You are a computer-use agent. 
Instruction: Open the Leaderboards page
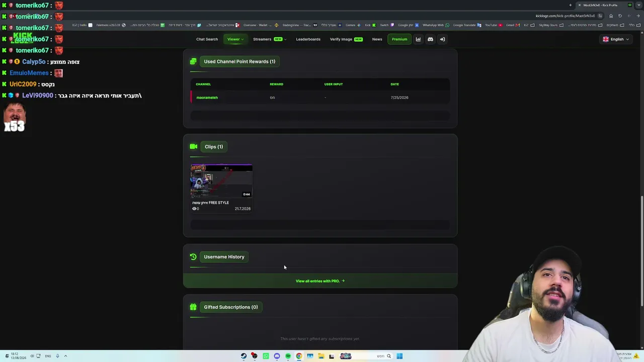click(x=308, y=39)
